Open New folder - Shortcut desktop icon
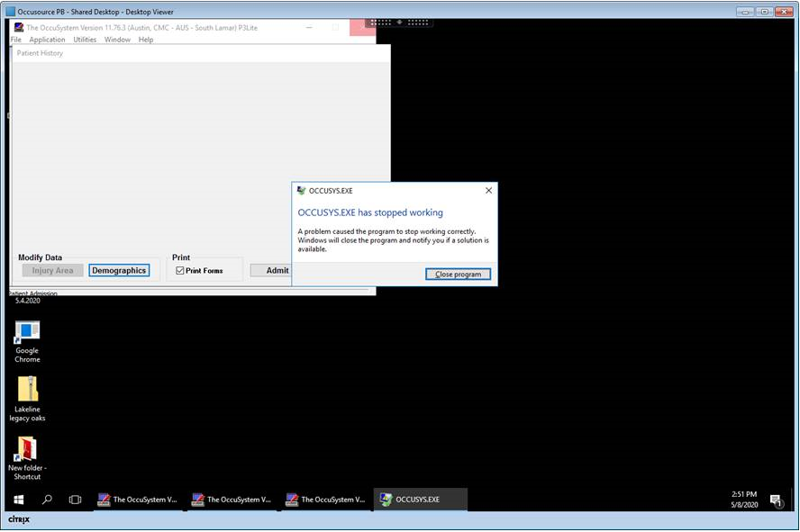Image resolution: width=800 pixels, height=532 pixels. (27, 448)
